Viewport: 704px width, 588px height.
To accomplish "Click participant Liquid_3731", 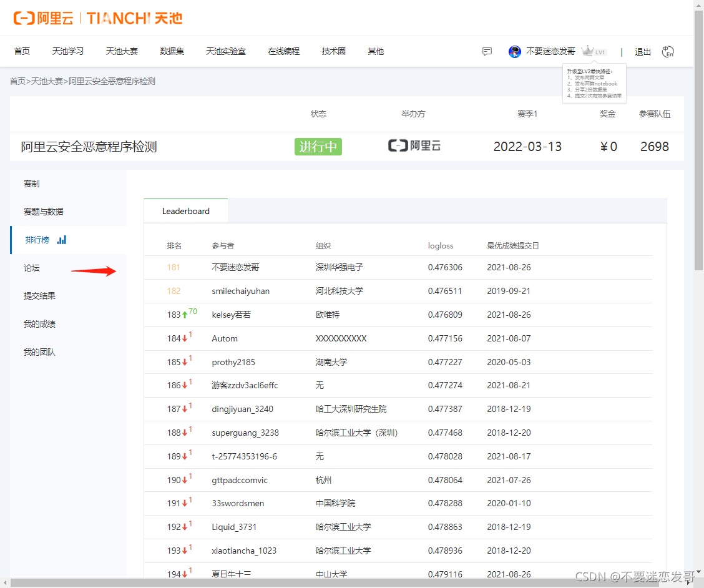I will [x=234, y=527].
